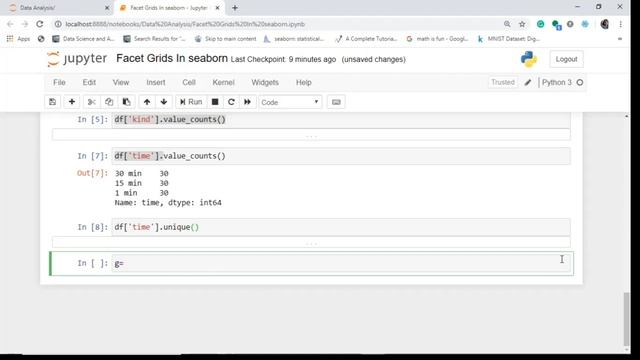Click the address bar URL
Screen dimensions: 640x360
tap(185, 24)
